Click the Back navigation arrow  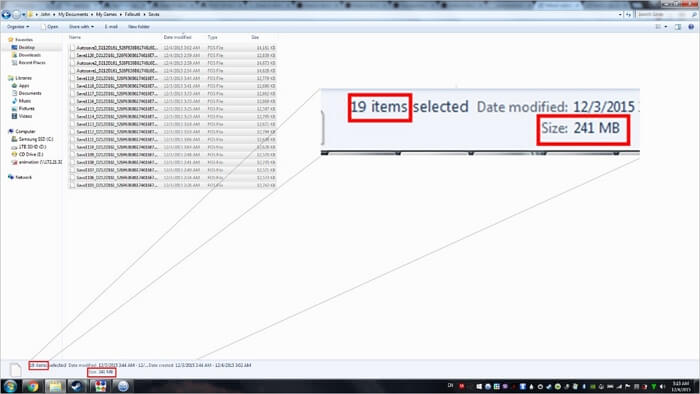pyautogui.click(x=6, y=14)
